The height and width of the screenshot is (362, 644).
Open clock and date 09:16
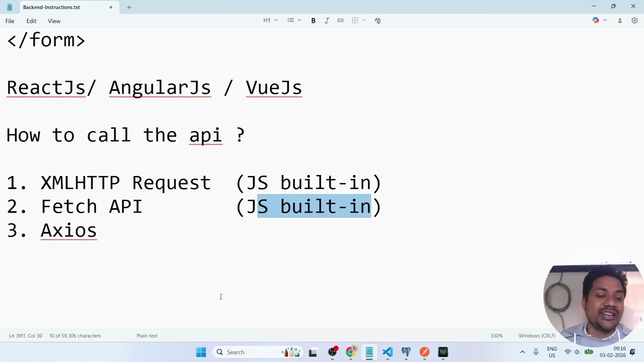(x=613, y=352)
